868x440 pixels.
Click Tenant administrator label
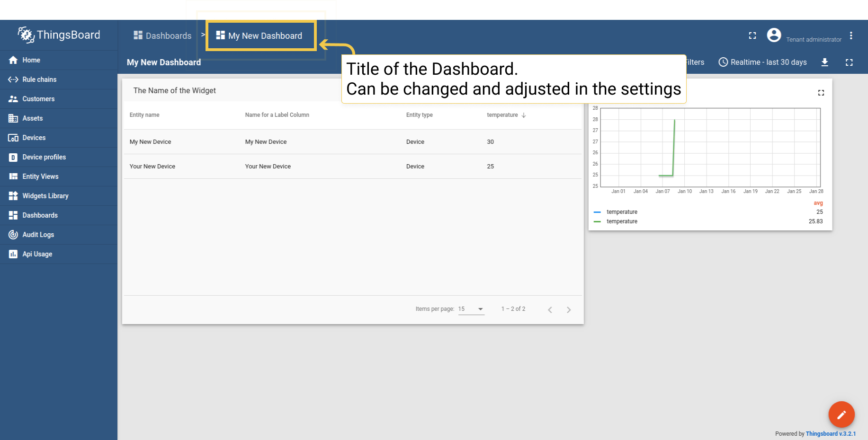814,40
